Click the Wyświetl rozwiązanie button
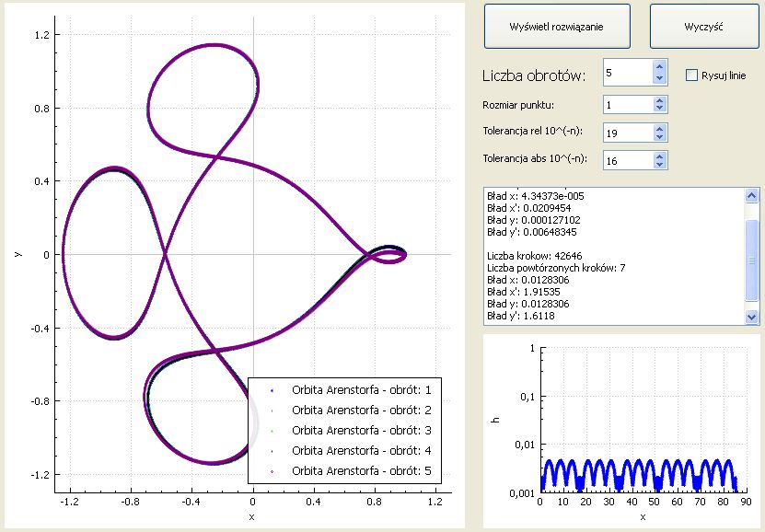 557,27
